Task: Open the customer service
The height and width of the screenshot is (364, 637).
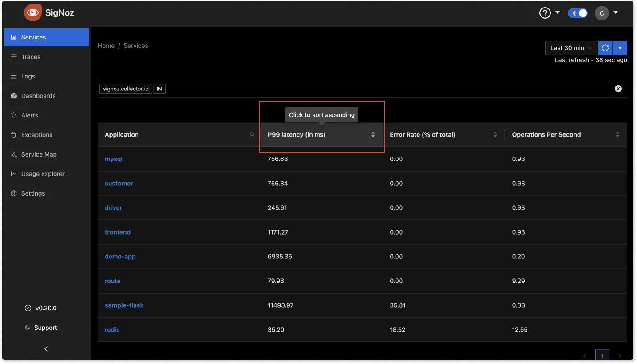Action: tap(119, 184)
